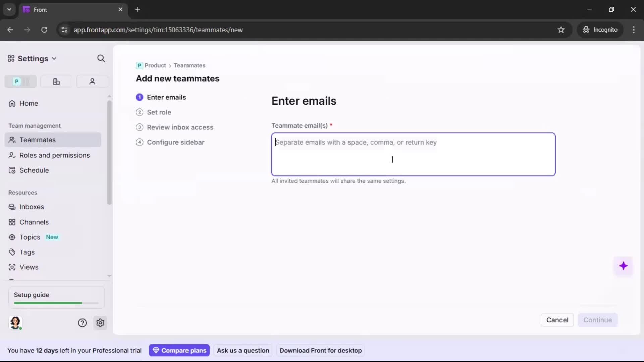Open Download Front for desktop link
Viewport: 644px width, 362px height.
coord(320,350)
